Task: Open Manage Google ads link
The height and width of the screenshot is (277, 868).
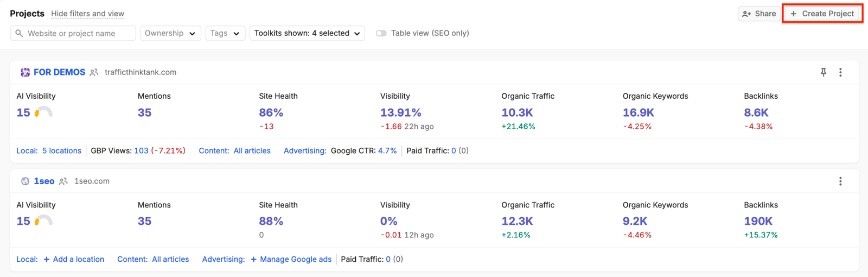Action: (291, 260)
